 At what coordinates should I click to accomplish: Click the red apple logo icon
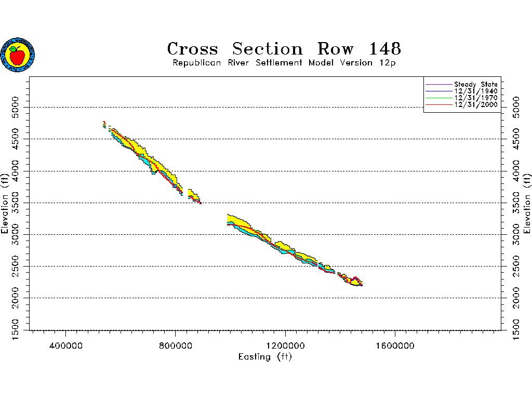coord(18,55)
